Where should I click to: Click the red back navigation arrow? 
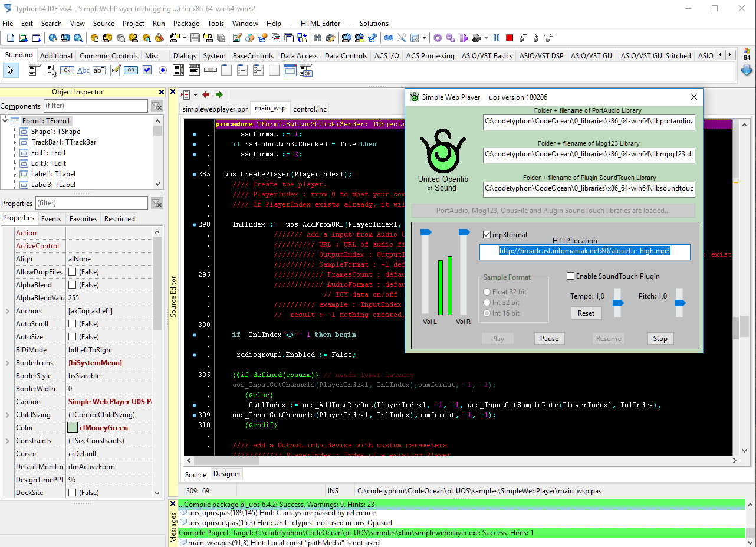206,94
